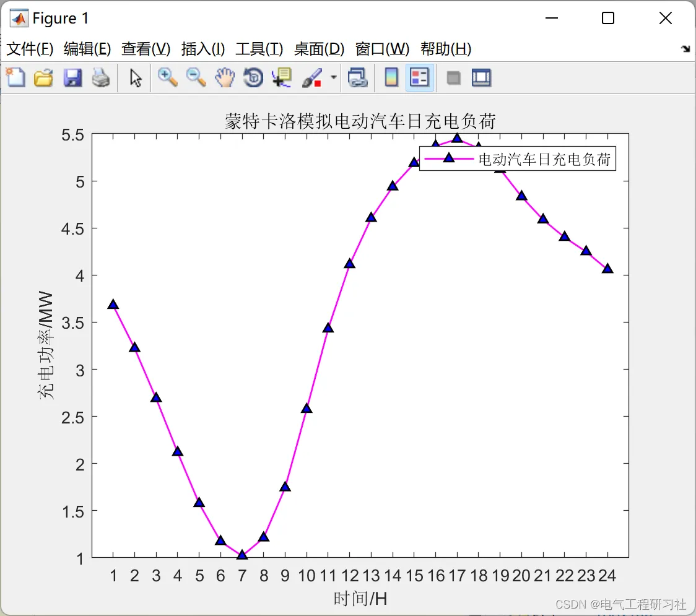This screenshot has height=616, width=696.
Task: Click the x-axis tick label 10
Action: pos(307,576)
